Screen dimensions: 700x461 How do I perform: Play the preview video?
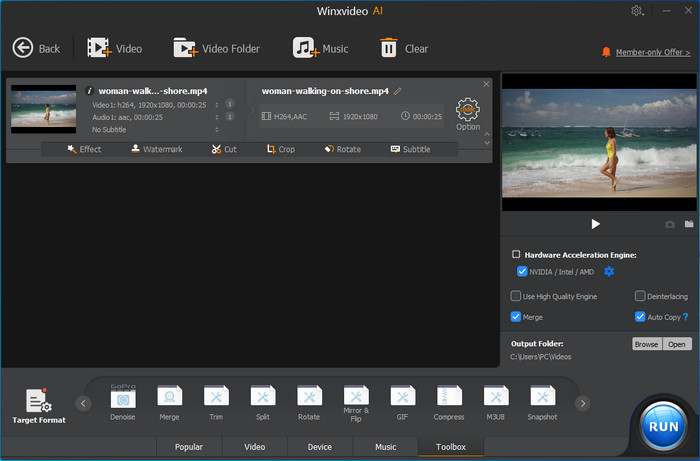pyautogui.click(x=595, y=224)
